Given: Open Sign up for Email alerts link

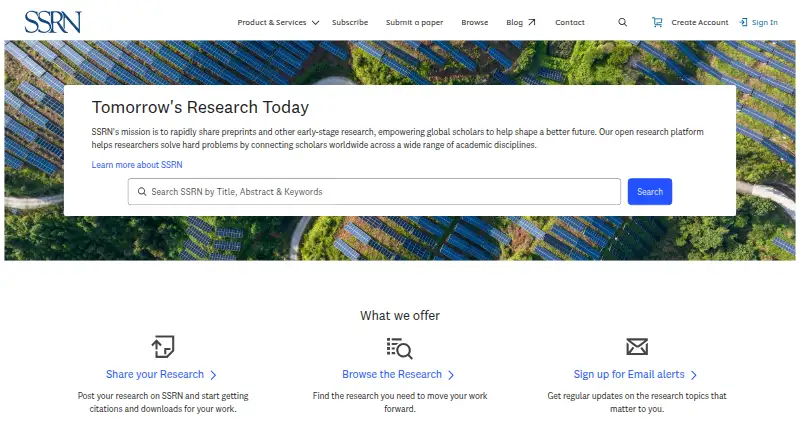Looking at the screenshot, I should tap(629, 374).
